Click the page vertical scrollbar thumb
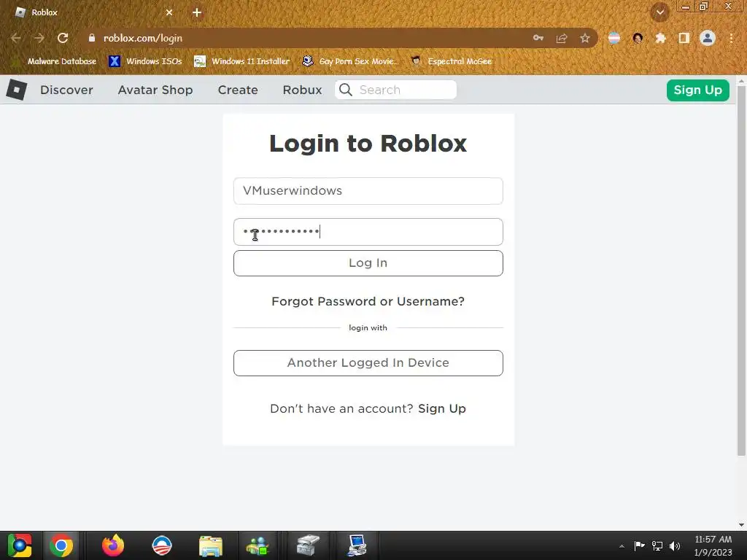The image size is (747, 560). tap(741, 271)
